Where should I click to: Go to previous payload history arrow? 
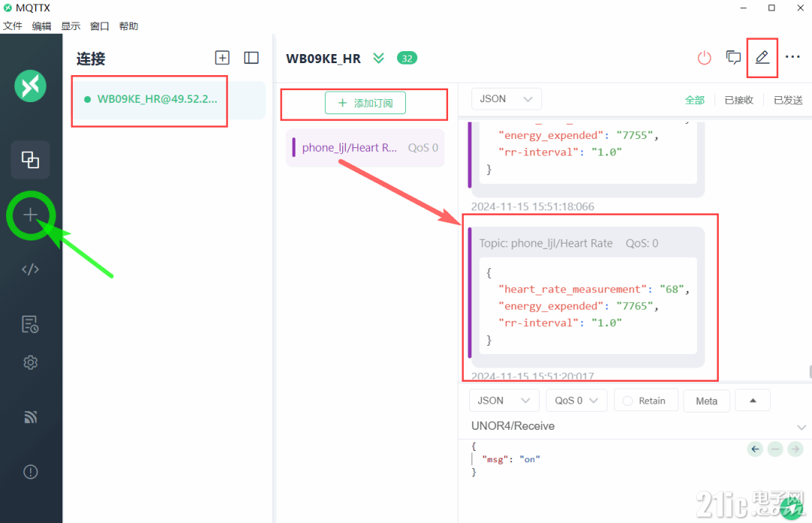click(x=755, y=449)
